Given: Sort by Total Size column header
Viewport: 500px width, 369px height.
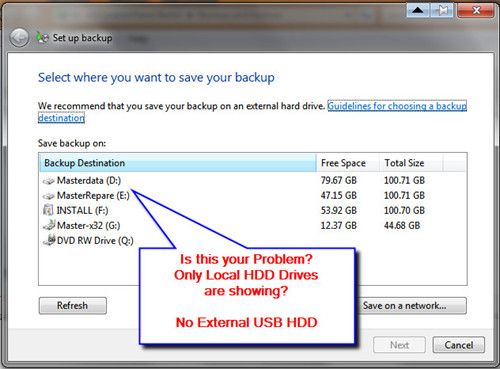Looking at the screenshot, I should pyautogui.click(x=411, y=163).
